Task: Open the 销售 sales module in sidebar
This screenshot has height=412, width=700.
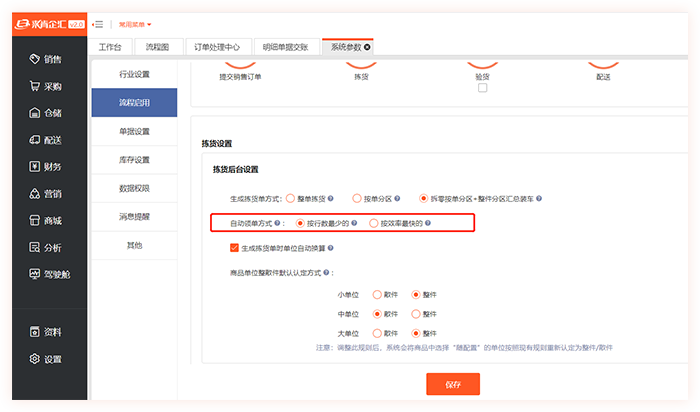Action: pos(46,59)
